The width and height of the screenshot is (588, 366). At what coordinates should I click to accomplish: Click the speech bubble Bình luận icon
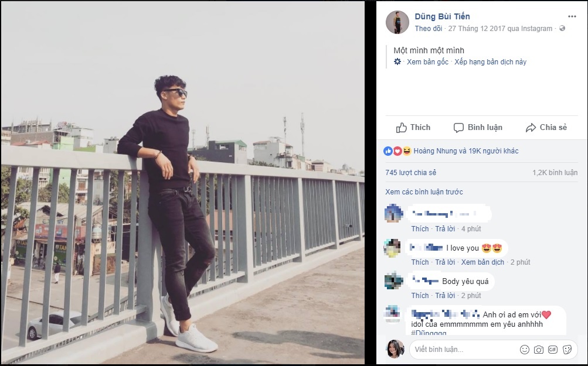458,127
